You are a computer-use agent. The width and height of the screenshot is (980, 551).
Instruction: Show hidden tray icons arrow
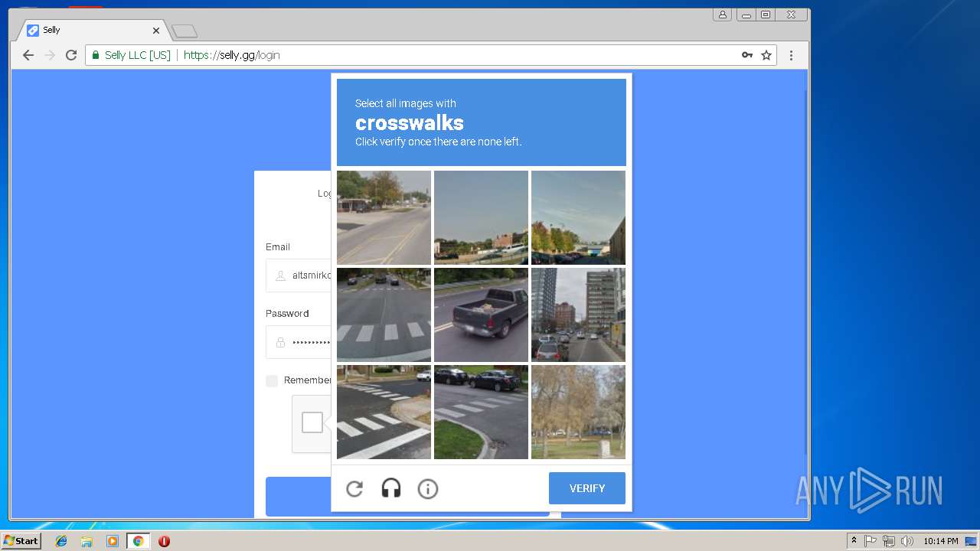coord(854,541)
